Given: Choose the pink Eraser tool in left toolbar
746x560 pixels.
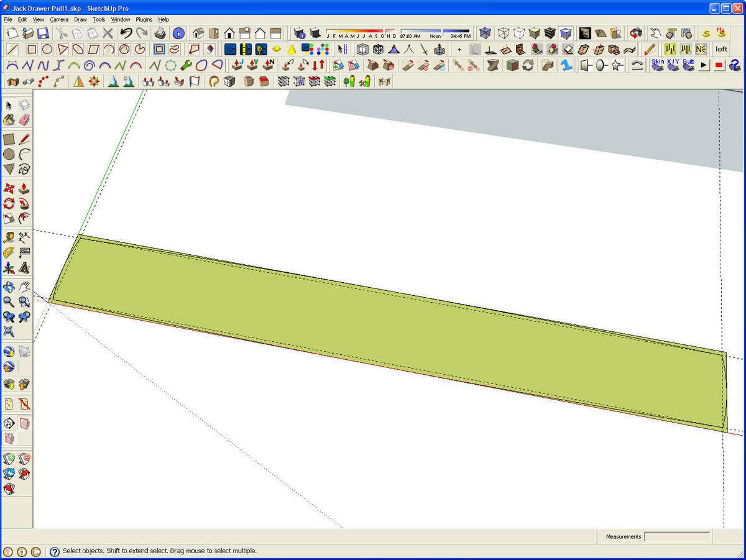Looking at the screenshot, I should point(24,119).
